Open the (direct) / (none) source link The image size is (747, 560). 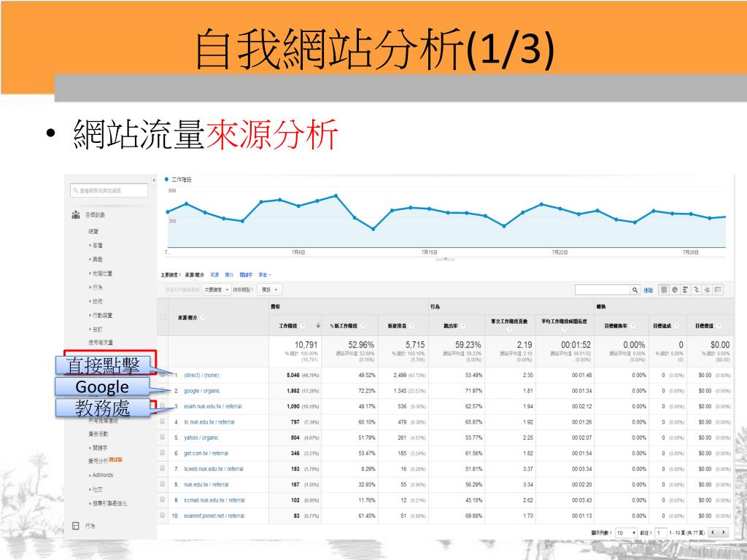click(x=201, y=376)
